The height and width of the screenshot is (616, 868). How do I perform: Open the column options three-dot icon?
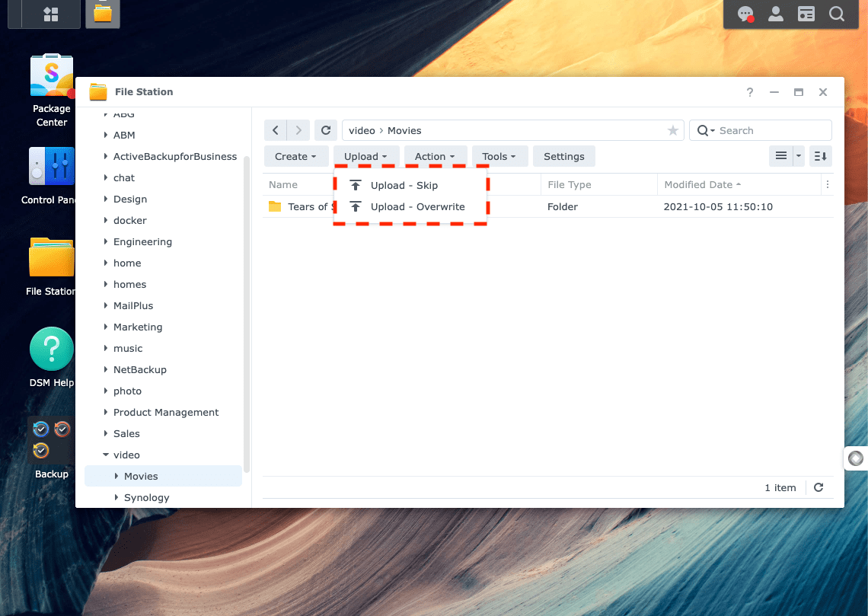click(828, 184)
